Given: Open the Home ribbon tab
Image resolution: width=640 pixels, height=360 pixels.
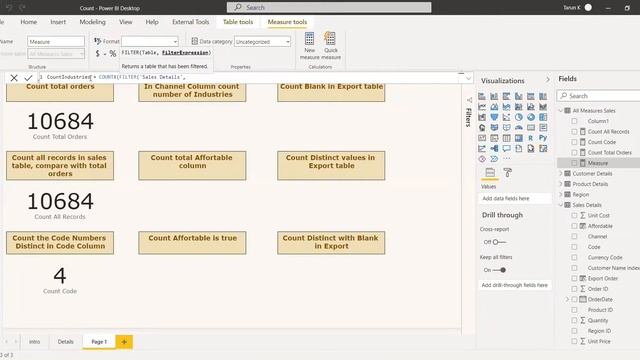Looking at the screenshot, I should tap(29, 22).
